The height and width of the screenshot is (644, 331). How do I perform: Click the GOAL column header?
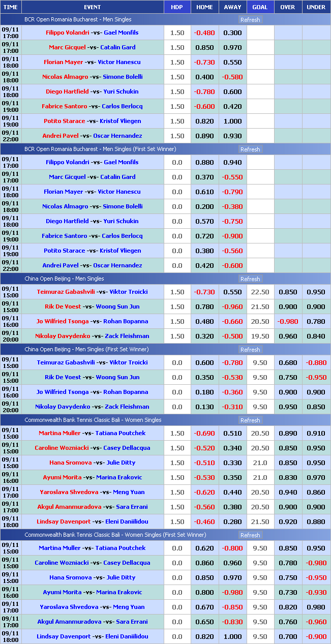click(260, 7)
